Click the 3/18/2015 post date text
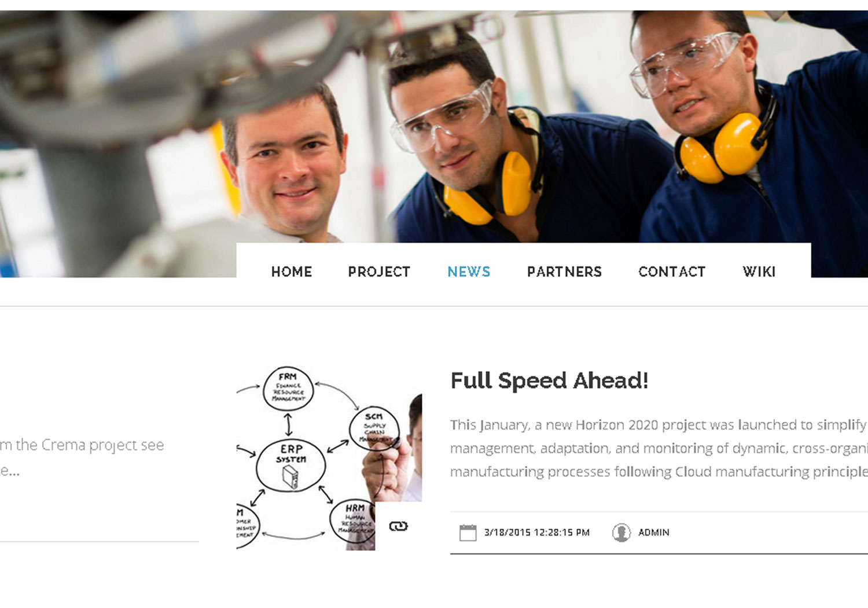868x608 pixels. (x=536, y=532)
